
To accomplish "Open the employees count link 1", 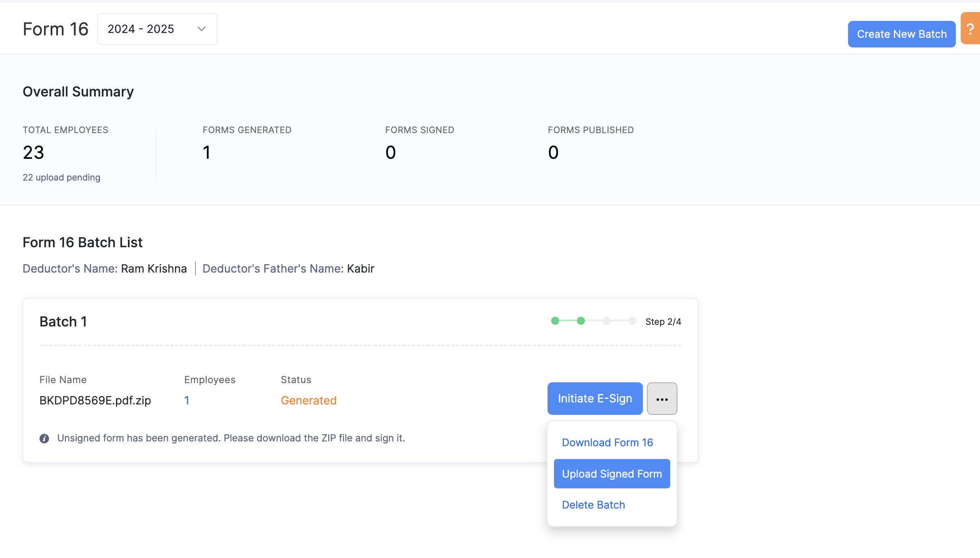I will point(187,400).
